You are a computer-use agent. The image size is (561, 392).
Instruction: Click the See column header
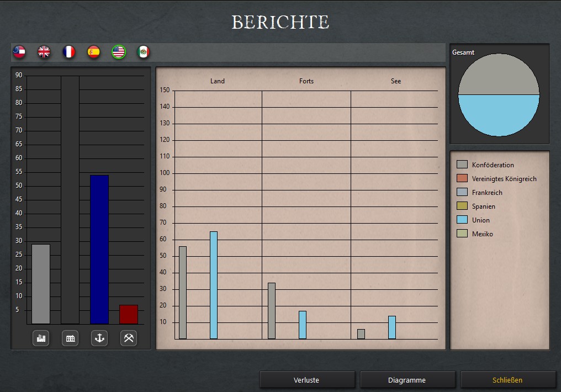pyautogui.click(x=396, y=81)
